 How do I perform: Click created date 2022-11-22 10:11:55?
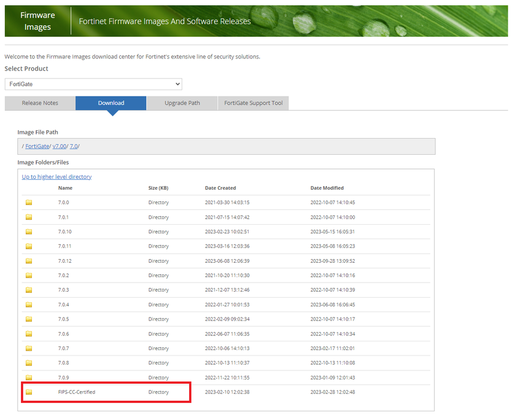tap(227, 378)
